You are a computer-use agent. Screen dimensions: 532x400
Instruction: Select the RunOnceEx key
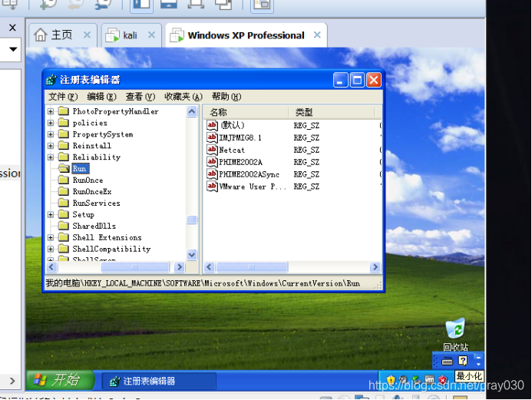[92, 192]
